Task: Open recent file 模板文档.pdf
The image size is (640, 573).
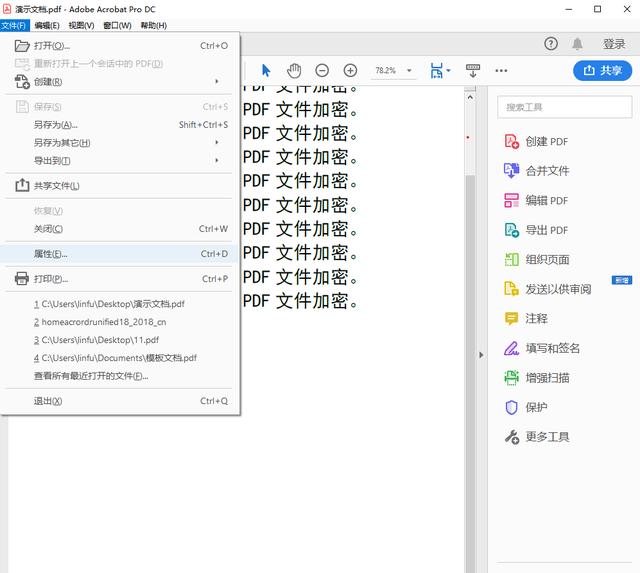Action: (x=115, y=358)
